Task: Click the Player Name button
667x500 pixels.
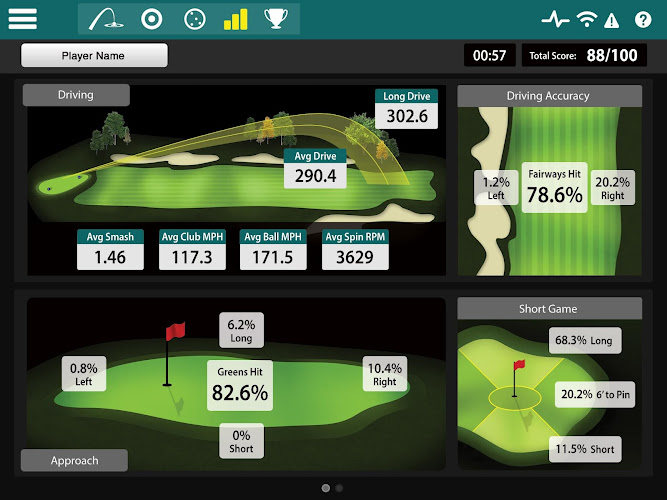Action: 94,55
